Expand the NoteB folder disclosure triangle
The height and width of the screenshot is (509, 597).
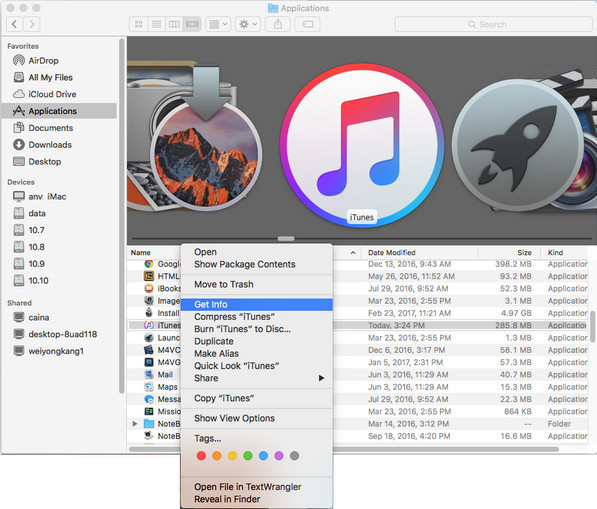pos(135,424)
